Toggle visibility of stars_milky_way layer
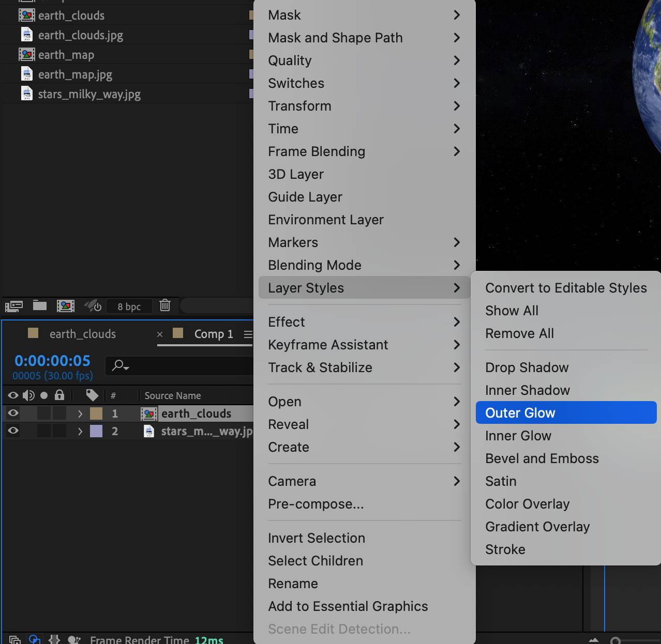Image resolution: width=661 pixels, height=644 pixels. pyautogui.click(x=13, y=431)
